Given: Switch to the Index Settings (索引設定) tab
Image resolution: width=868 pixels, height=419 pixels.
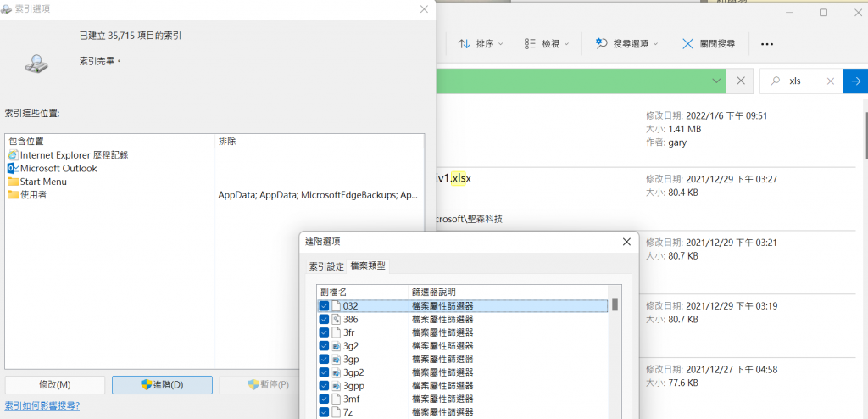Looking at the screenshot, I should 326,266.
